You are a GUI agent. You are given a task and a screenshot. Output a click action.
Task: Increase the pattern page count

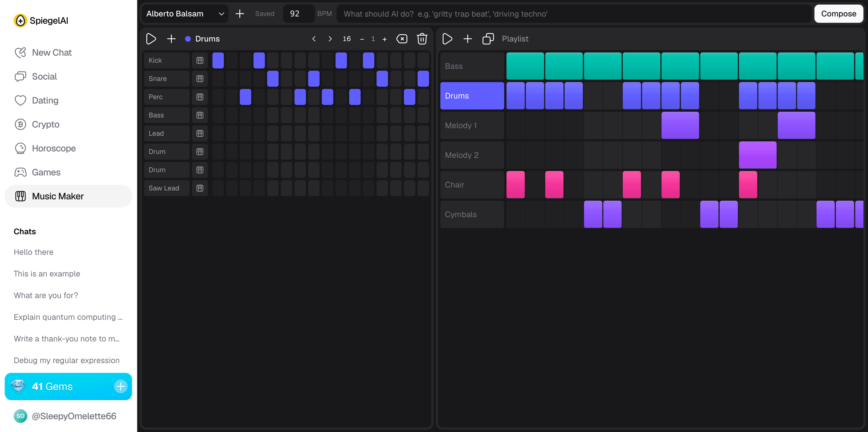coord(385,39)
